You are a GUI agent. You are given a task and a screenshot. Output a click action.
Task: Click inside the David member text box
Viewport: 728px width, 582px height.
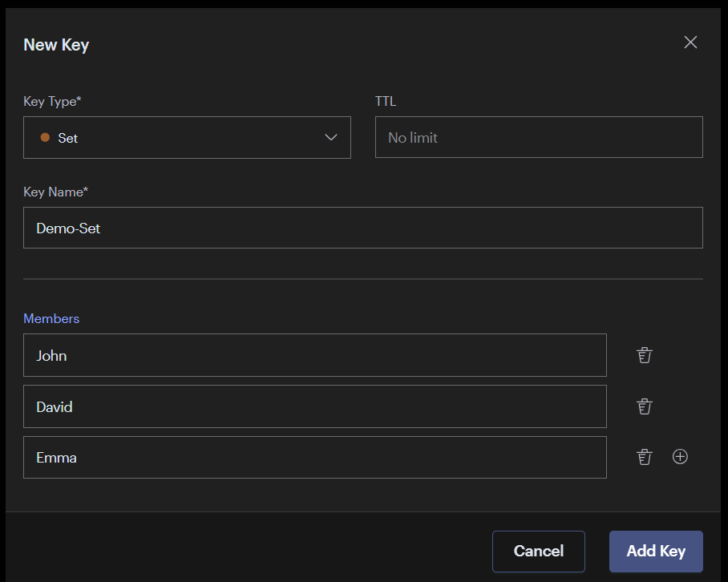[x=314, y=406]
